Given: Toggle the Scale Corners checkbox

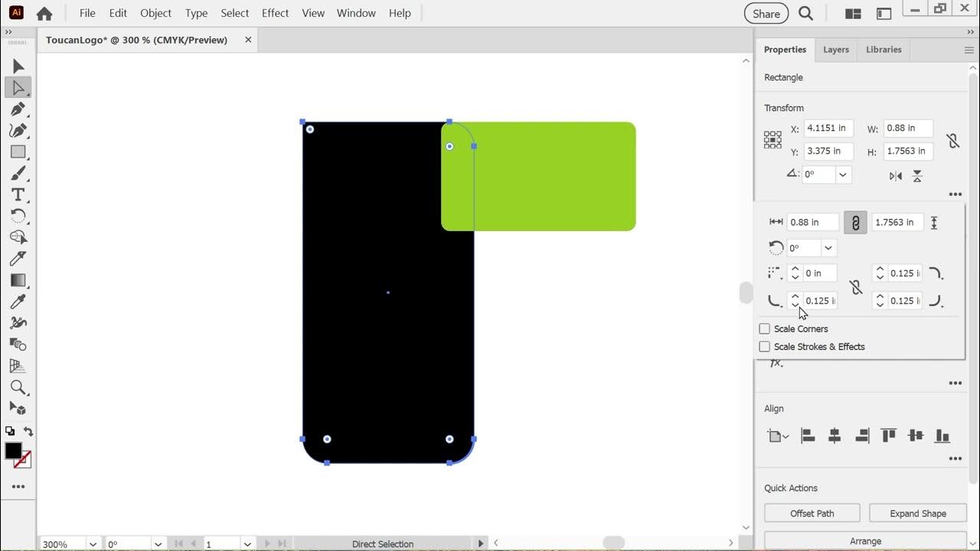Looking at the screenshot, I should click(x=764, y=329).
